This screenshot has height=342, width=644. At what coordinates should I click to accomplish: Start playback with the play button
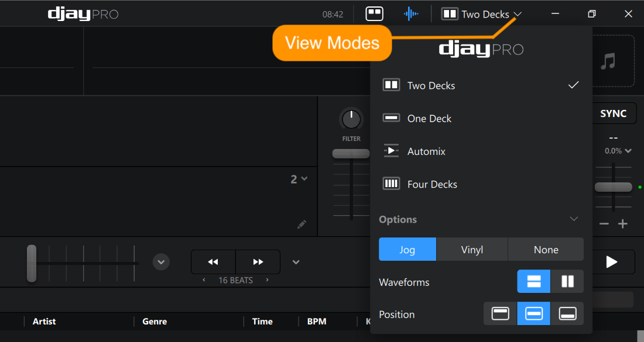[x=612, y=262]
